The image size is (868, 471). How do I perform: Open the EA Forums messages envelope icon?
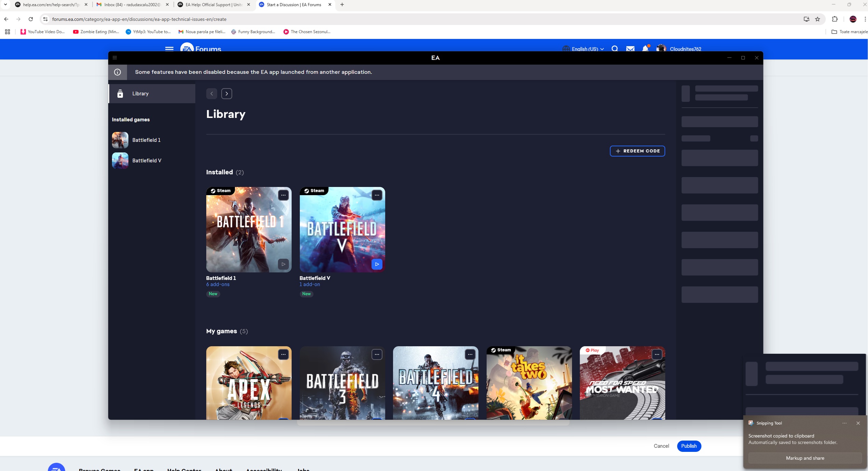[x=630, y=49]
